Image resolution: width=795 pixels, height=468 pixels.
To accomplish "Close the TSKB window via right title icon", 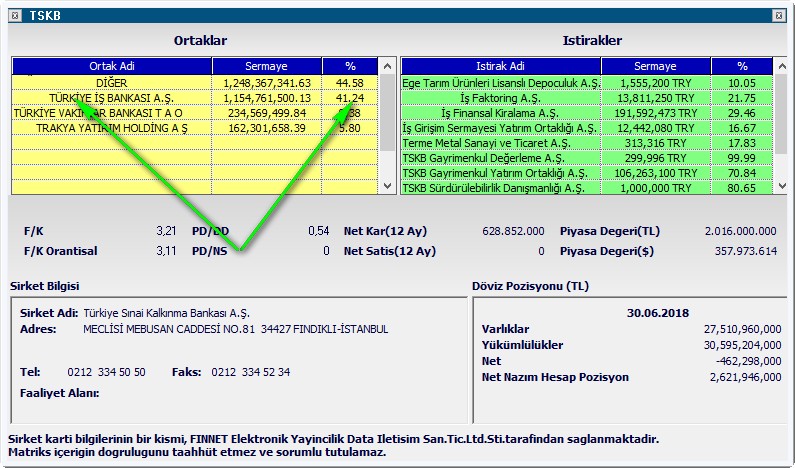I will [779, 16].
